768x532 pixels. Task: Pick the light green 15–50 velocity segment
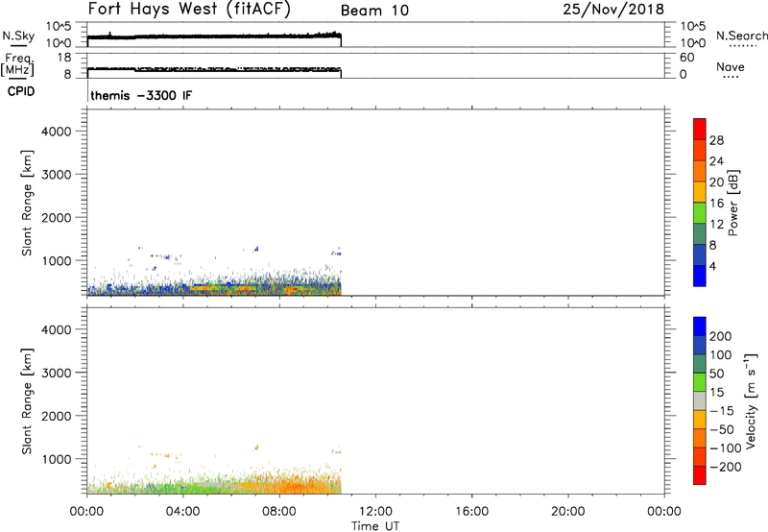[700, 382]
